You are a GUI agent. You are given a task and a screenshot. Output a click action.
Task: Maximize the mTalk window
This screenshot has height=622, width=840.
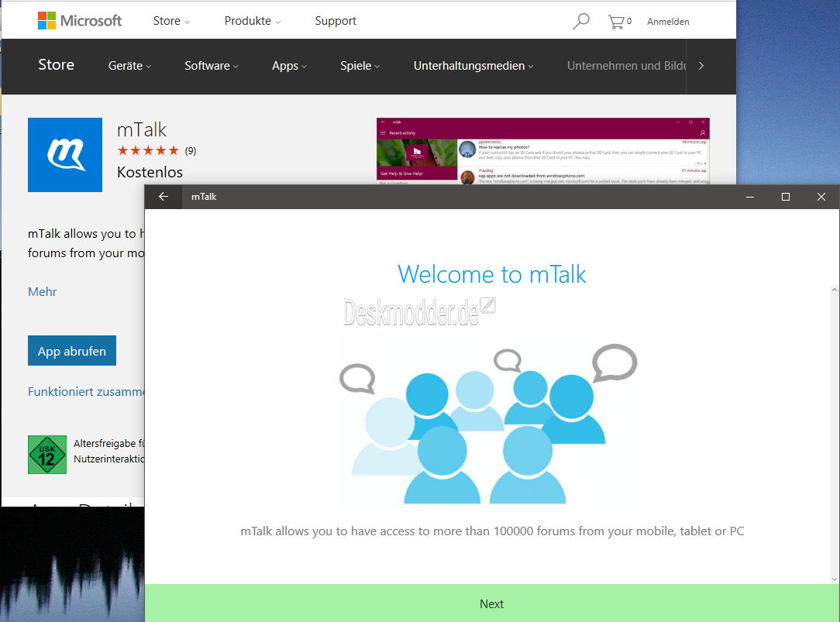pyautogui.click(x=785, y=197)
